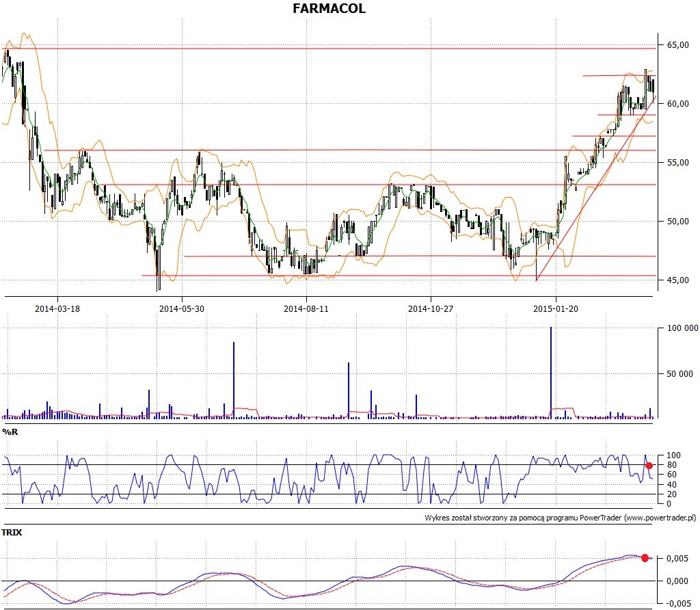Click the TRIX indicator label
Screen dimensions: 700x610
click(x=12, y=532)
